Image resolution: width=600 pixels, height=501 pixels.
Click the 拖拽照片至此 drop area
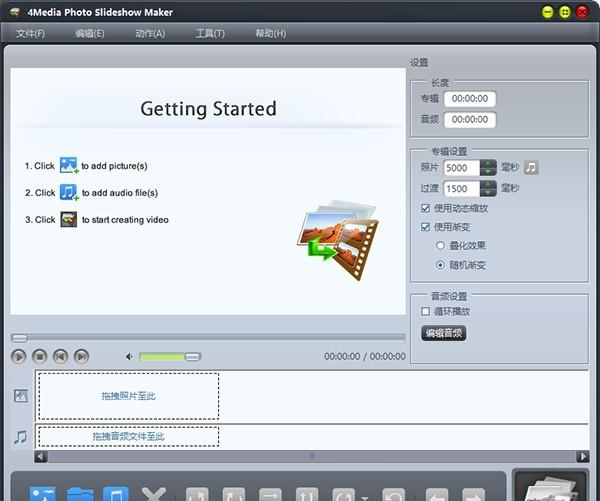(129, 396)
